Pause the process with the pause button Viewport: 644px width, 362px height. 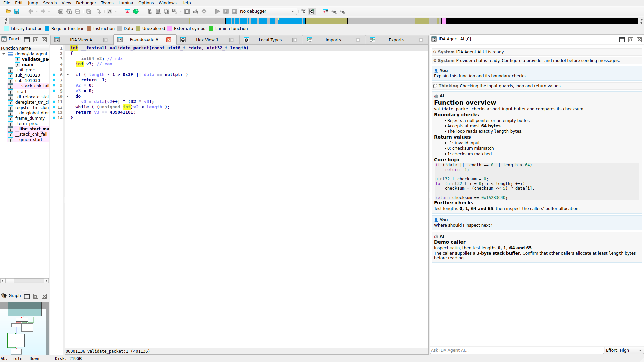(x=226, y=11)
